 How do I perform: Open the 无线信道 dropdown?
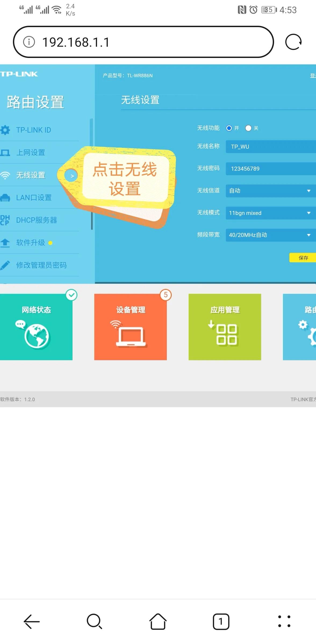[271, 191]
